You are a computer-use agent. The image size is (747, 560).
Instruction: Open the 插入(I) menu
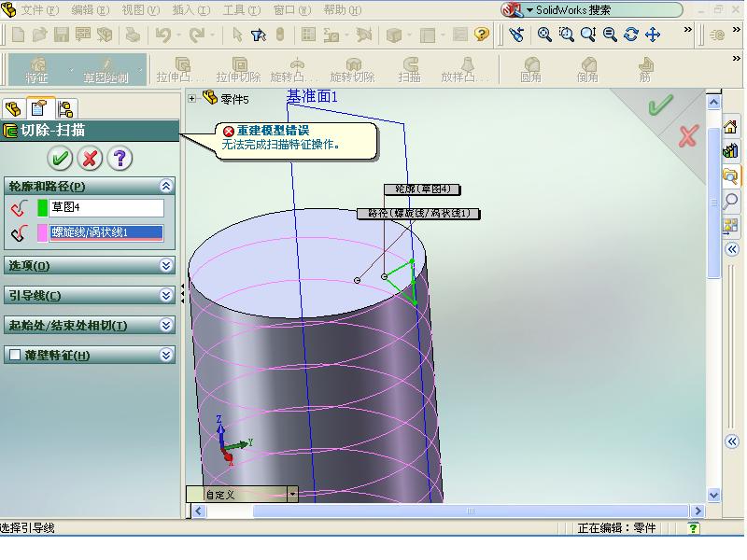coord(191,9)
